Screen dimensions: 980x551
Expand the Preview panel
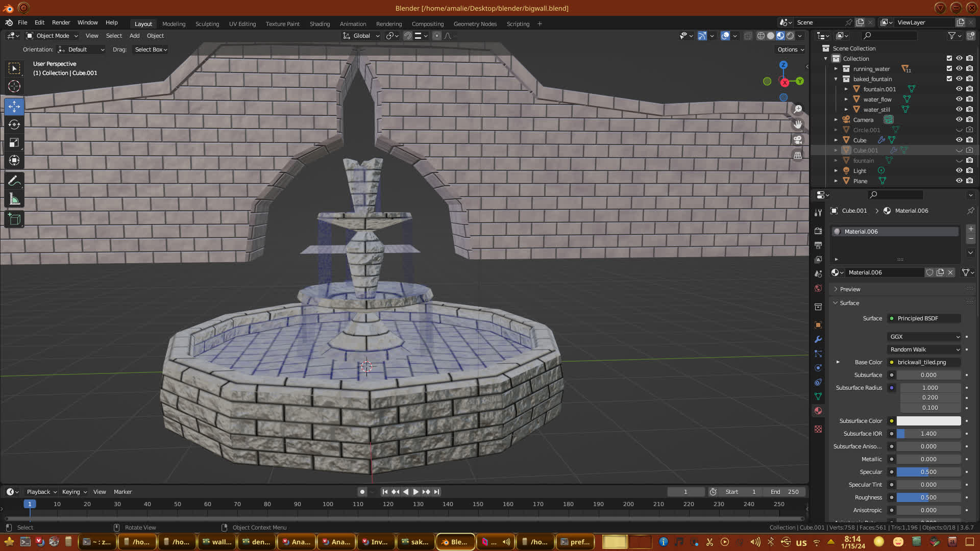850,289
